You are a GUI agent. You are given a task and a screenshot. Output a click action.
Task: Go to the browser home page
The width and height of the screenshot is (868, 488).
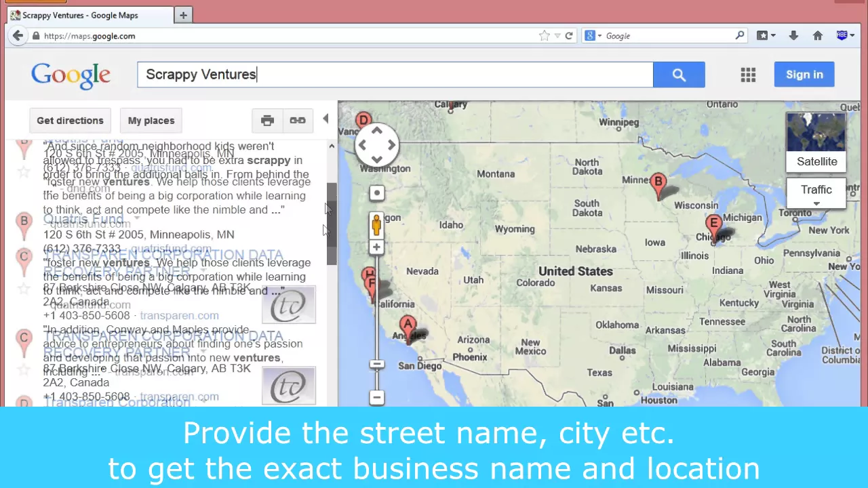[818, 36]
